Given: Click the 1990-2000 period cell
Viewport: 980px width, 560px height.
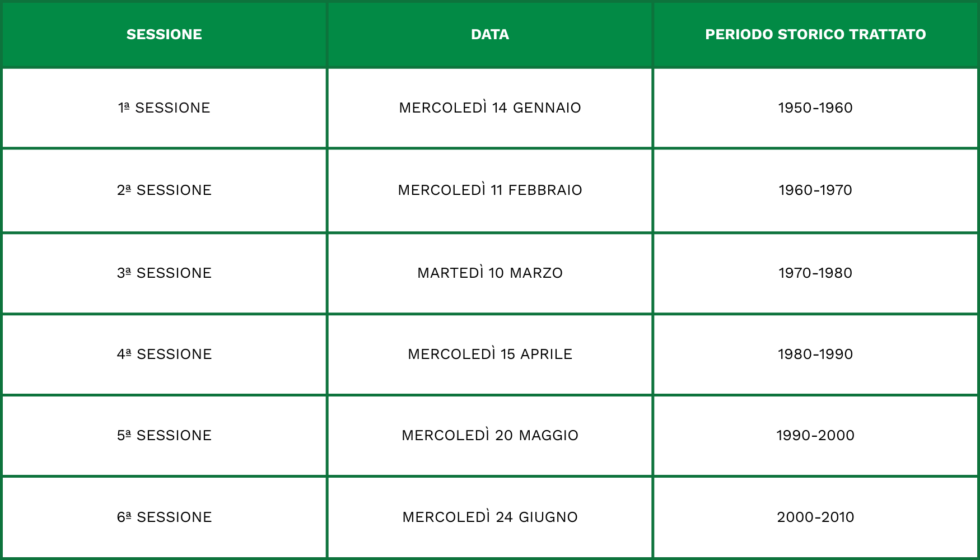Looking at the screenshot, I should point(815,435).
